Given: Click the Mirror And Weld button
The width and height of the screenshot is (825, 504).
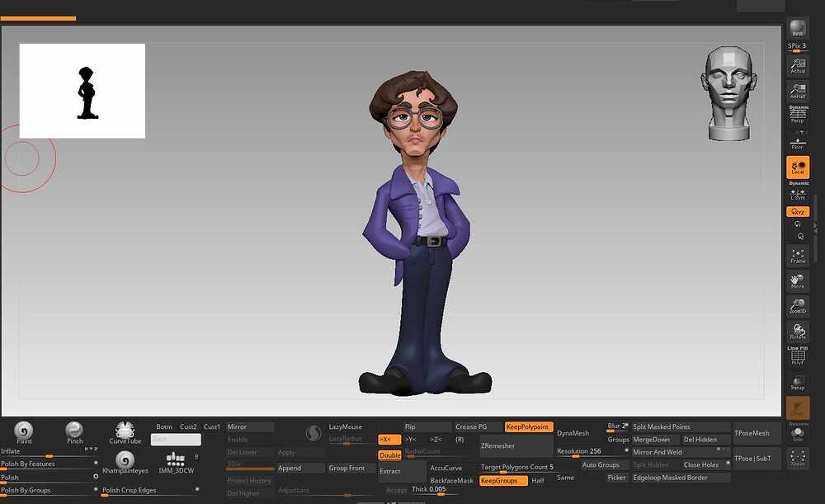Looking at the screenshot, I should point(681,452).
